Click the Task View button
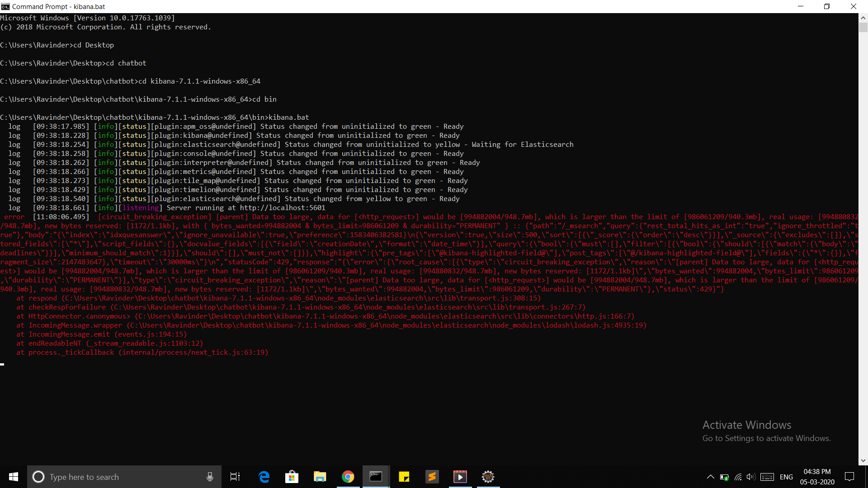This screenshot has height=488, width=868. (235, 477)
